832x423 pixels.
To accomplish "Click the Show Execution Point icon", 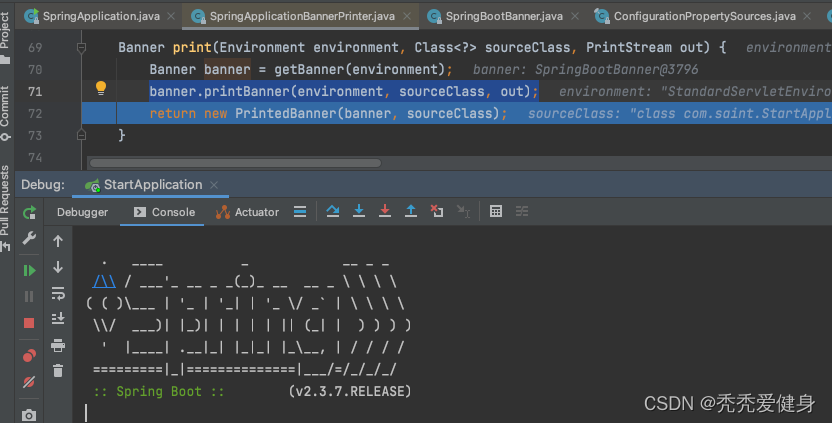I will 300,212.
